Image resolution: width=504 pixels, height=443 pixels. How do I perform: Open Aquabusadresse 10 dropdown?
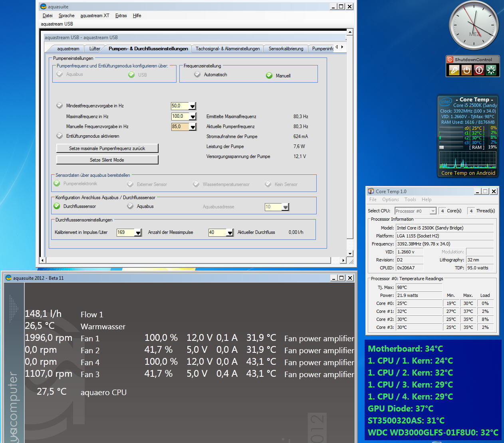[x=285, y=207]
